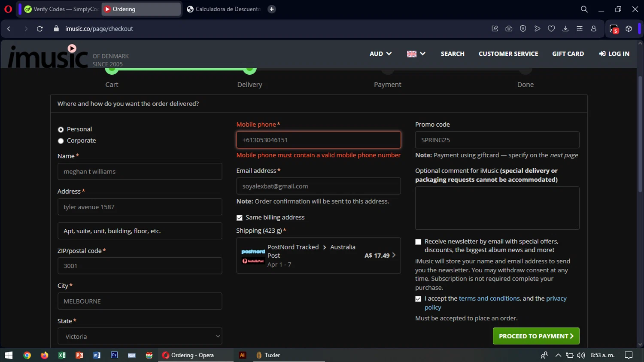Click PROCEED TO PAYMENT button
This screenshot has width=644, height=362.
click(x=536, y=336)
